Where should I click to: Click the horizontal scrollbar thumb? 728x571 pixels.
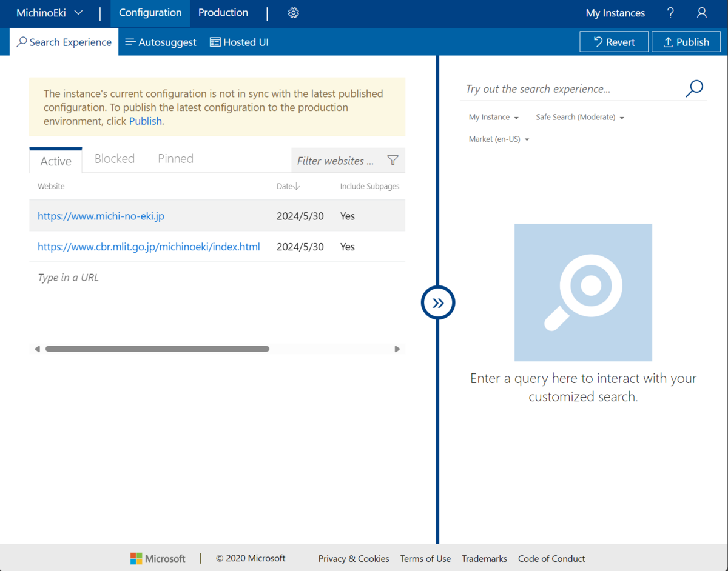(157, 349)
